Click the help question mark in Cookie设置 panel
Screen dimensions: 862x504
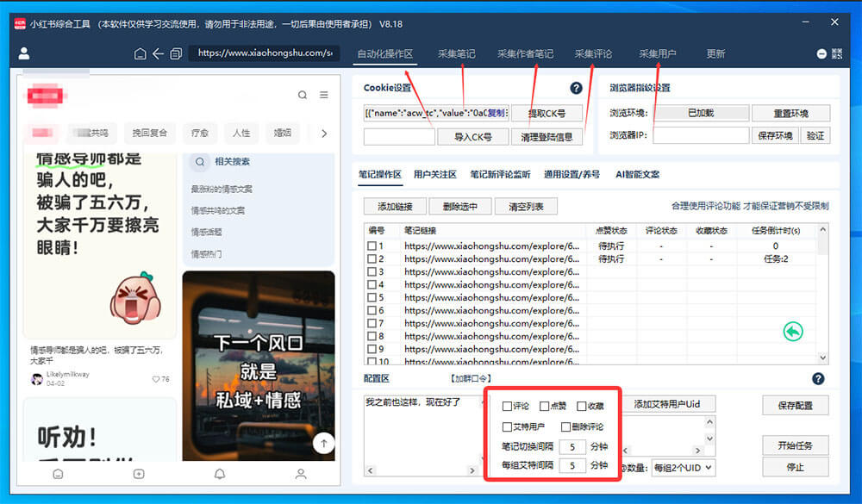pyautogui.click(x=576, y=88)
